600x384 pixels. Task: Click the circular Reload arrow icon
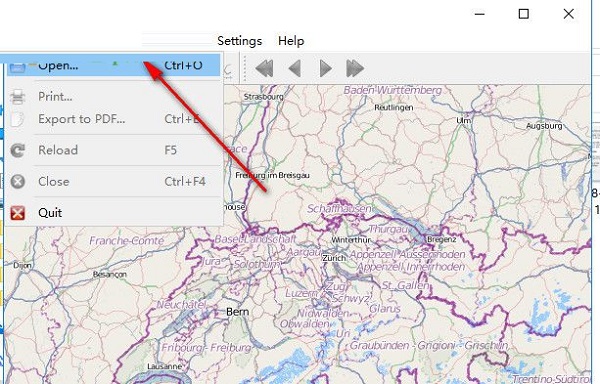pyautogui.click(x=18, y=150)
